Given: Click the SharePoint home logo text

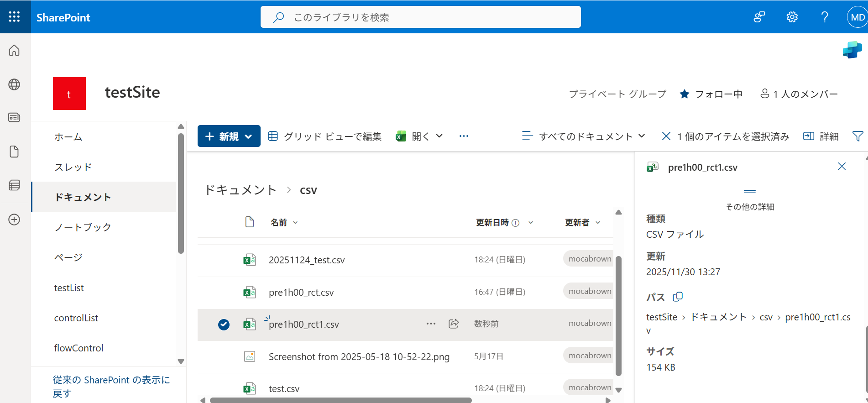Looking at the screenshot, I should [x=63, y=17].
